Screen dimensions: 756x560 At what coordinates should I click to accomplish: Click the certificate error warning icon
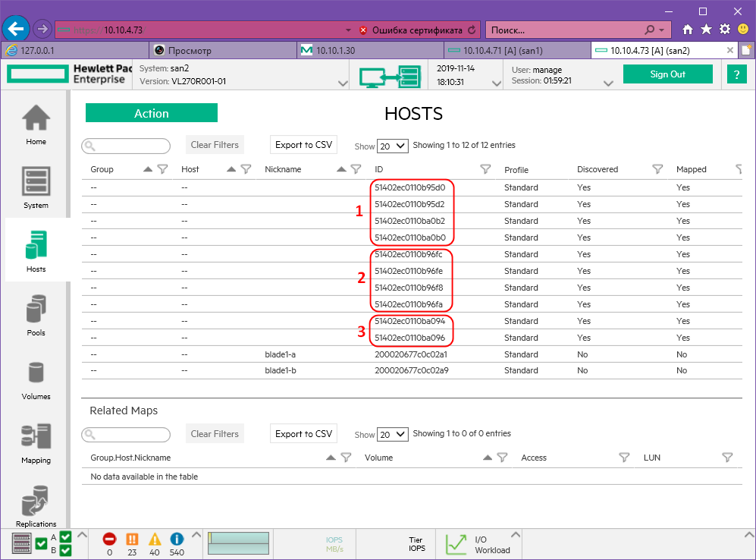coord(363,30)
